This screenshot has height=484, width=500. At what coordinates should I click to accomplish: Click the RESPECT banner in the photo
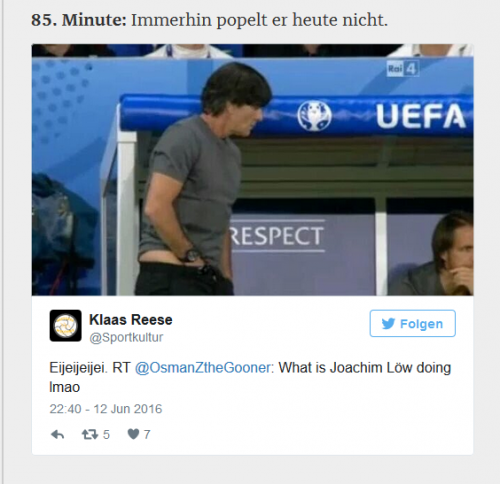click(x=277, y=236)
